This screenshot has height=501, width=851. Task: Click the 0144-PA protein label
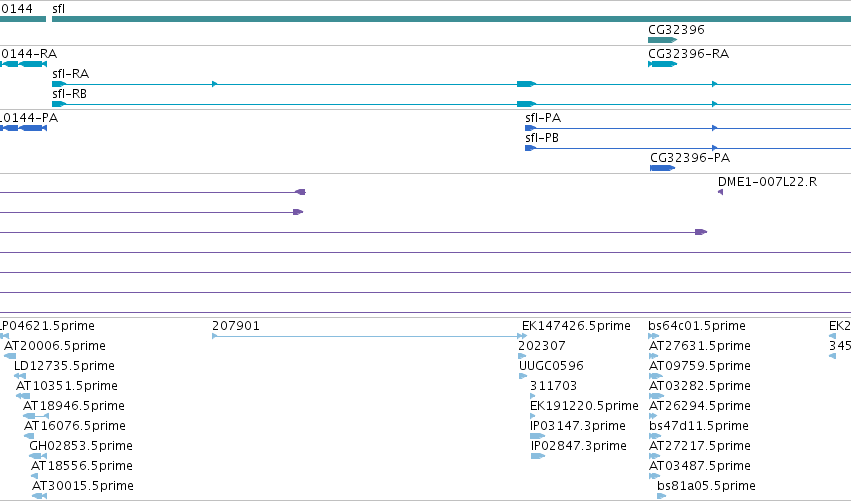click(x=29, y=118)
